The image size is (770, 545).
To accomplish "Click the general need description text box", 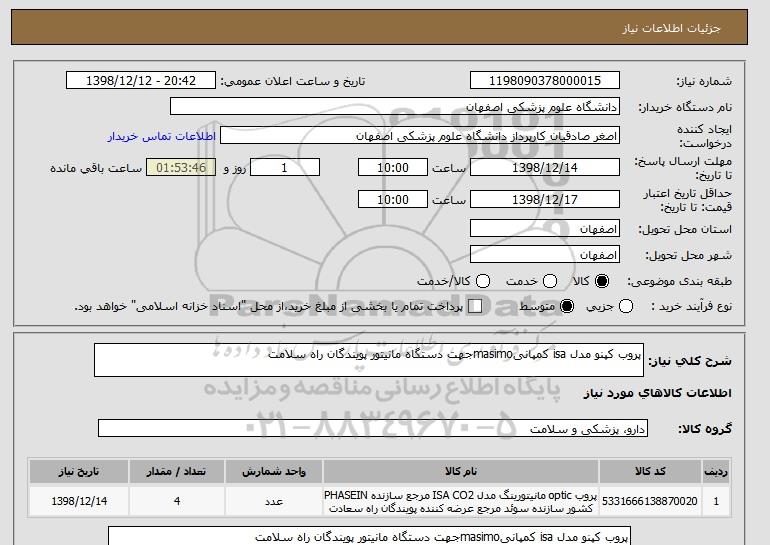I will pyautogui.click(x=369, y=360).
